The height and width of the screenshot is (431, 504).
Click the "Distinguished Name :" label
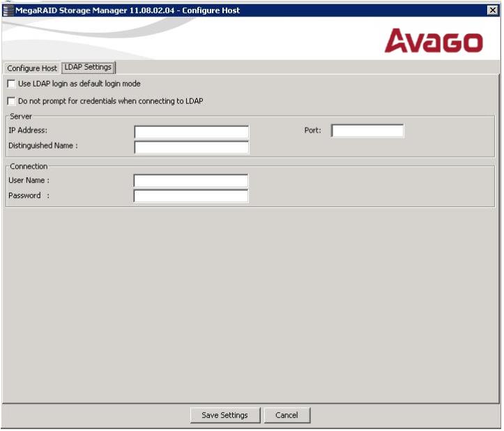point(43,146)
